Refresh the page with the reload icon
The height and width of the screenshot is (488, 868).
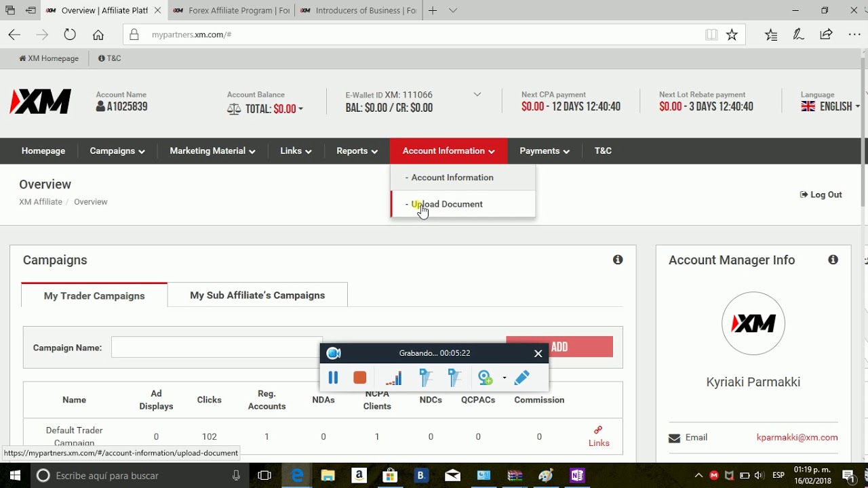coord(70,35)
